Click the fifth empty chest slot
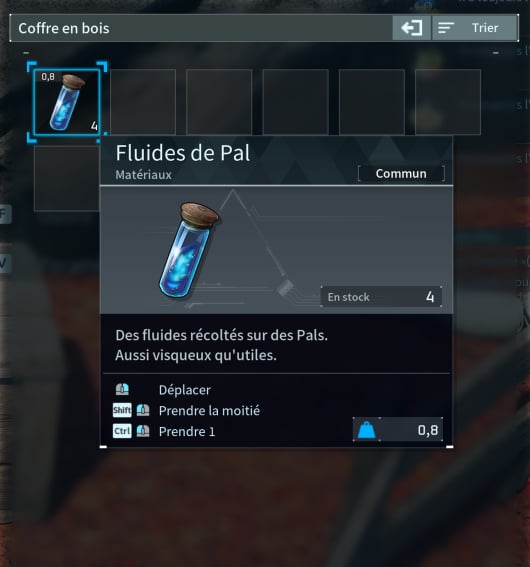The width and height of the screenshot is (530, 567). click(372, 102)
